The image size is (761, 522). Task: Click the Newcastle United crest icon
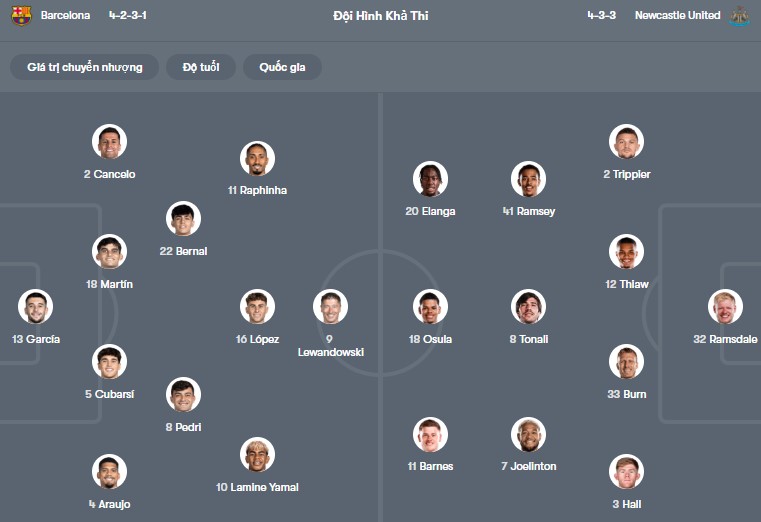coord(739,16)
